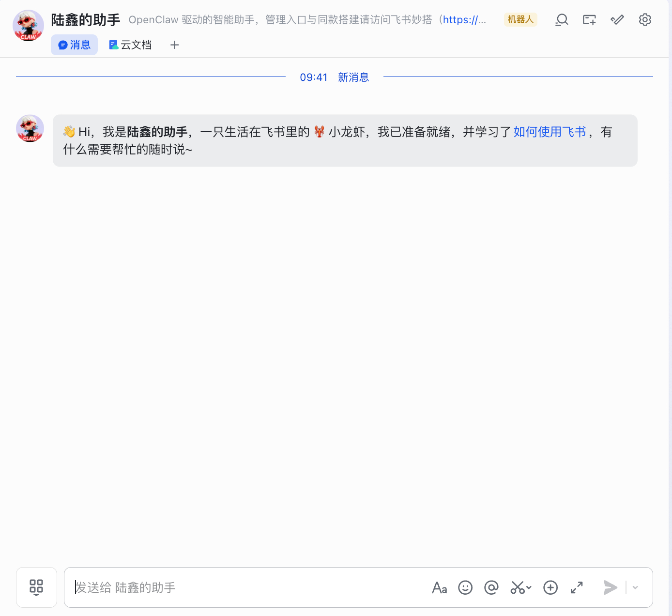Jump to 新消息 in the timeline
Viewport: 672px width, 616px height.
coord(353,77)
